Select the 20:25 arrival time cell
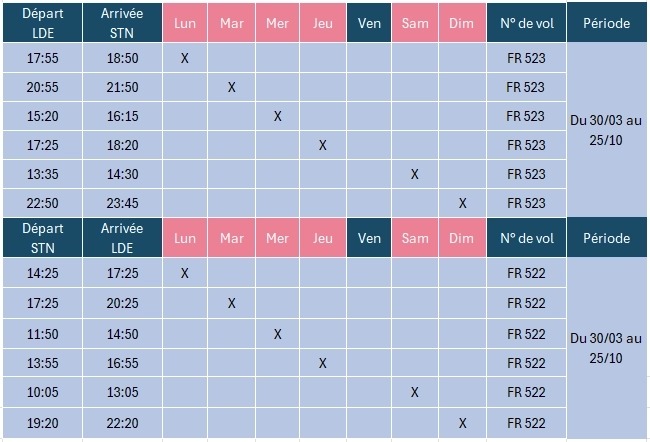This screenshot has height=442, width=650. 122,303
